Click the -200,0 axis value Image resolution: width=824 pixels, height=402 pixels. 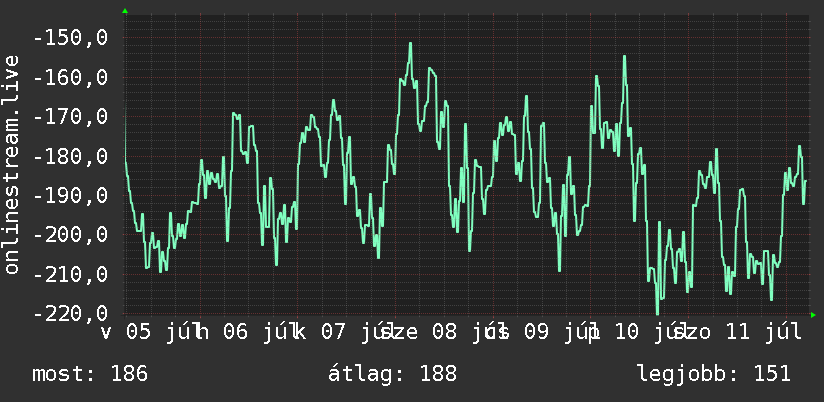[x=70, y=235]
